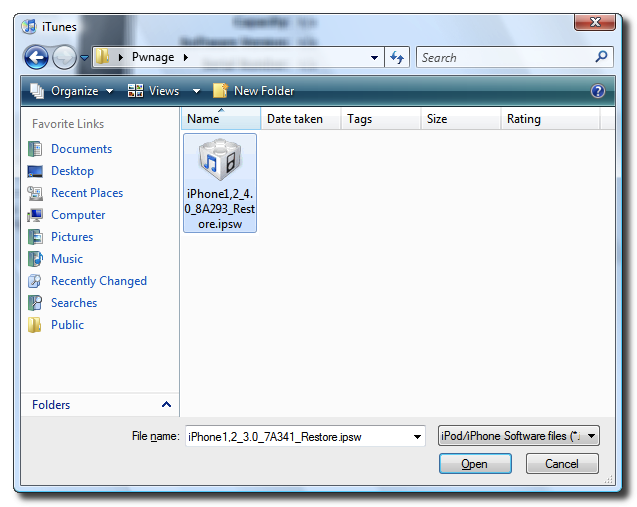This screenshot has width=637, height=507.
Task: Click the Back navigation arrow
Action: [37, 57]
